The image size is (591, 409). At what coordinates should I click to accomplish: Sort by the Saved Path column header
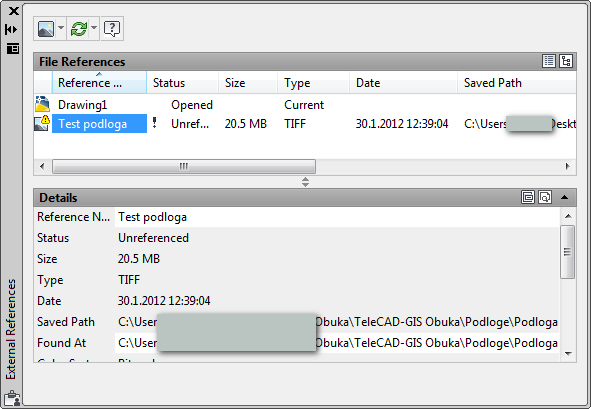point(517,83)
